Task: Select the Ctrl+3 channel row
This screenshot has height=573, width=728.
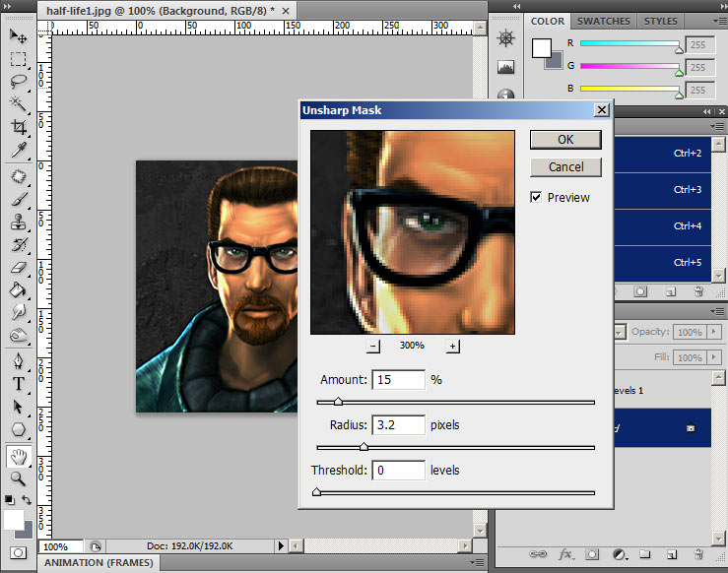Action: tap(663, 190)
